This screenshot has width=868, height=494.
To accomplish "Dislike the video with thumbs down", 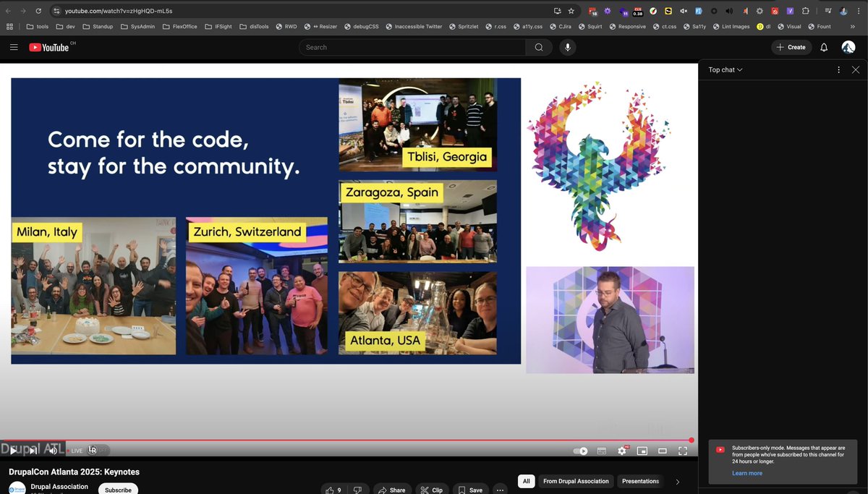I will click(359, 490).
